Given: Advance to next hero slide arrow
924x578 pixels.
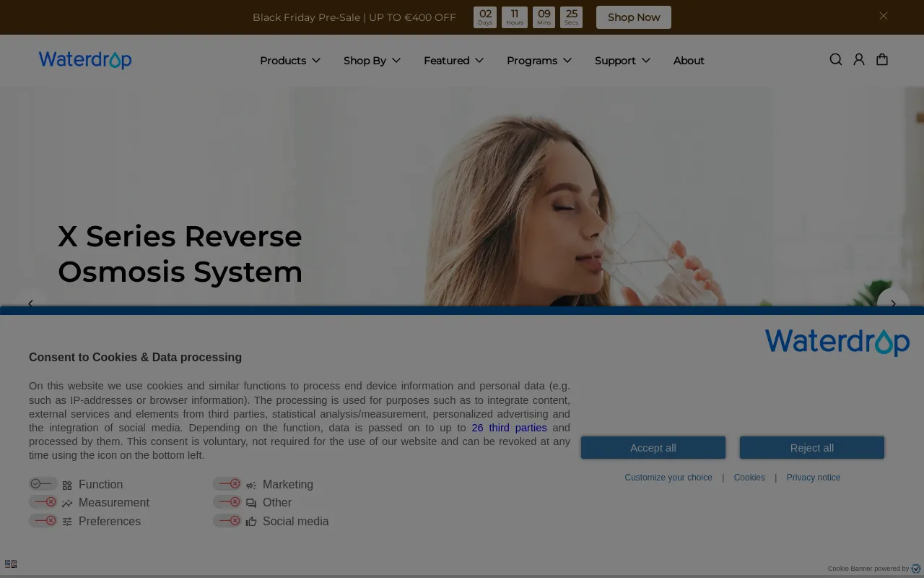Looking at the screenshot, I should pos(893,303).
